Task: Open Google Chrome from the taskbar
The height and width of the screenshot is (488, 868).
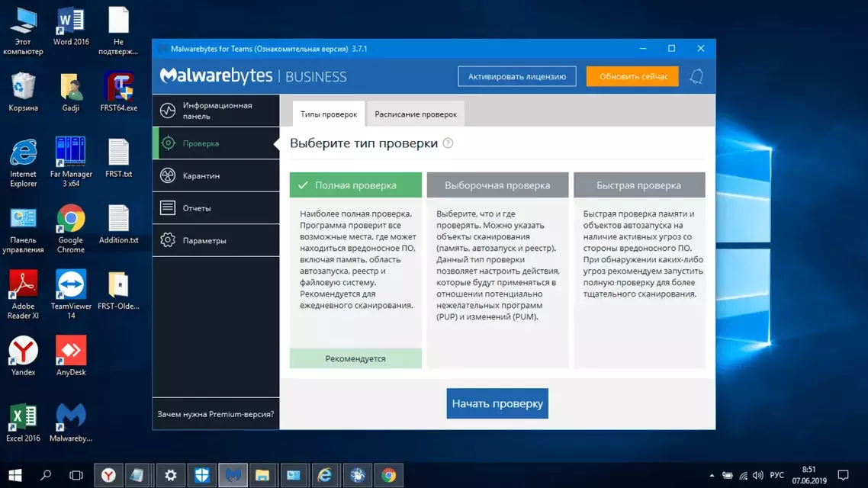Action: point(388,475)
